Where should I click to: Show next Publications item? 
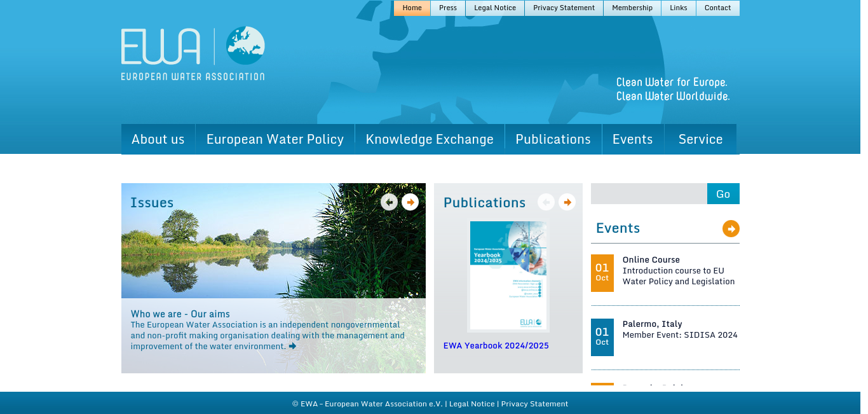pyautogui.click(x=567, y=202)
